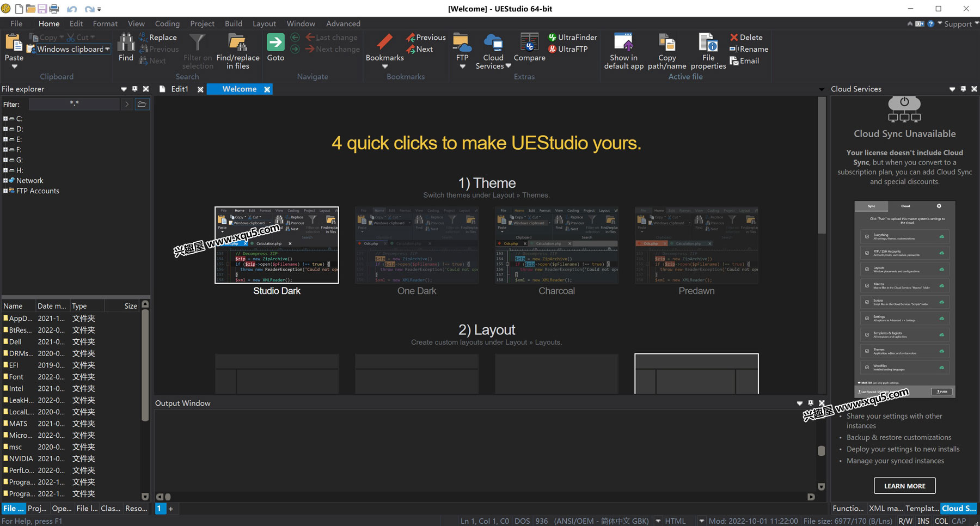Open the Windows clipboard dropdown
The height and width of the screenshot is (526, 980).
click(107, 49)
